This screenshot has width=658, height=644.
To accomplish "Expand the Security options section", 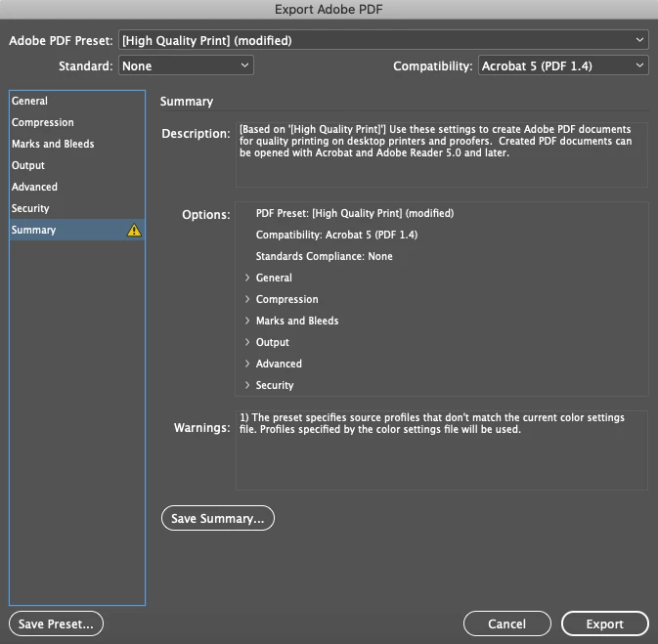I will pyautogui.click(x=247, y=385).
